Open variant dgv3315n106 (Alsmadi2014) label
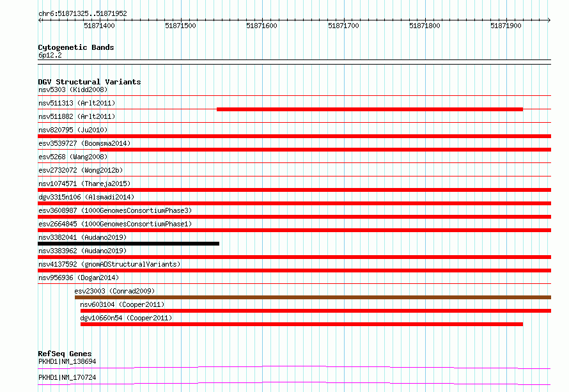 tap(86, 197)
